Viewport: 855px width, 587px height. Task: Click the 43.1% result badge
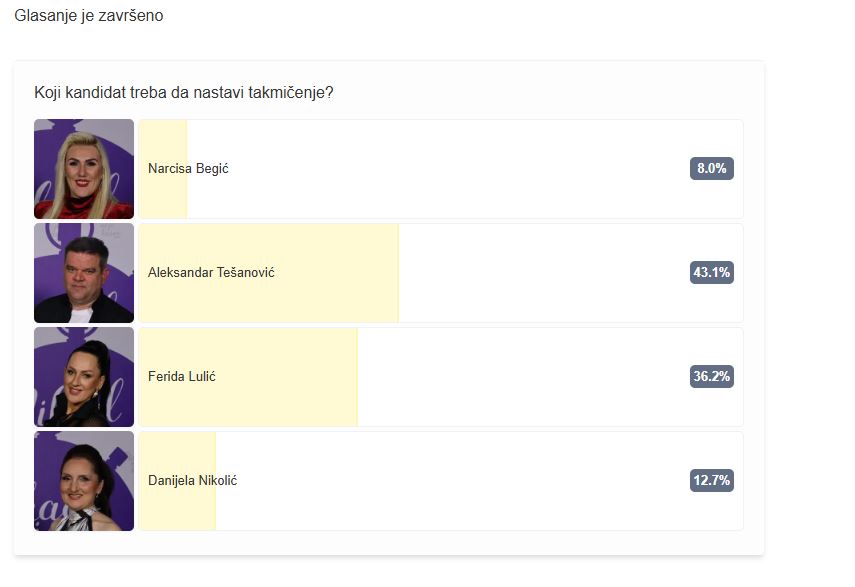[x=712, y=273]
